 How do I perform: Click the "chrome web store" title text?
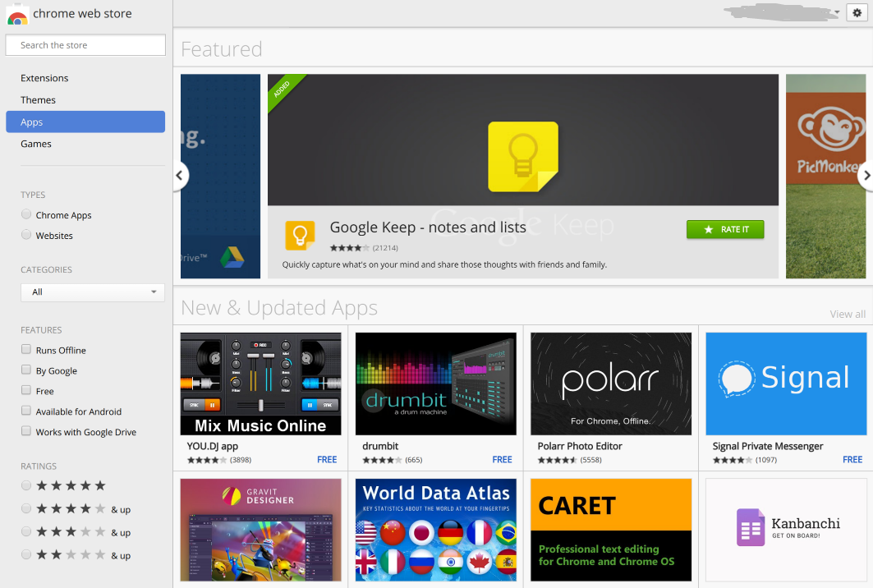(82, 13)
